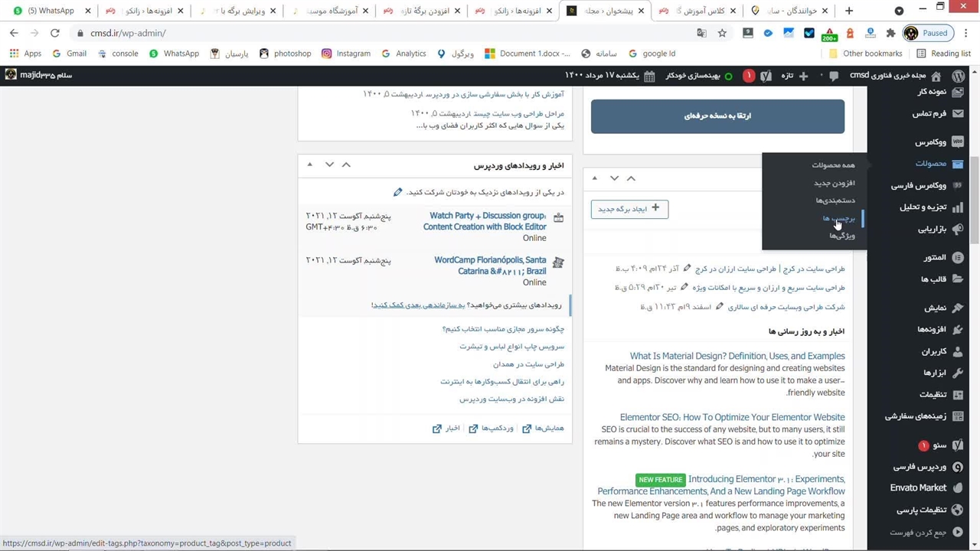Open the Chrome extensions puzzle icon
This screenshot has width=980, height=551.
point(890,33)
